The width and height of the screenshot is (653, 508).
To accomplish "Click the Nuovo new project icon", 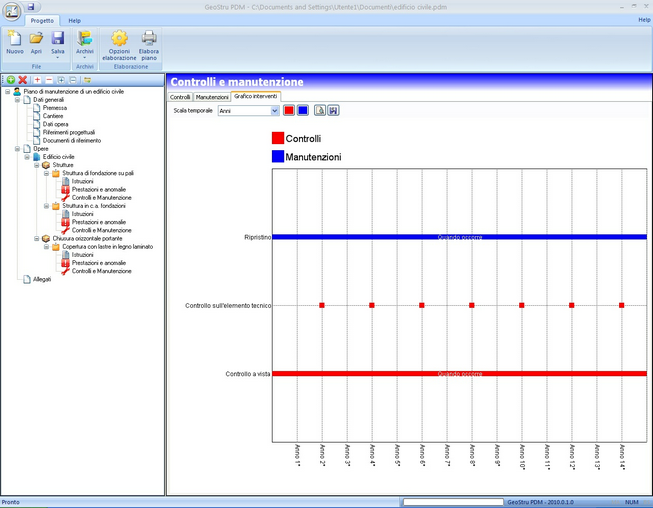I will (x=15, y=38).
